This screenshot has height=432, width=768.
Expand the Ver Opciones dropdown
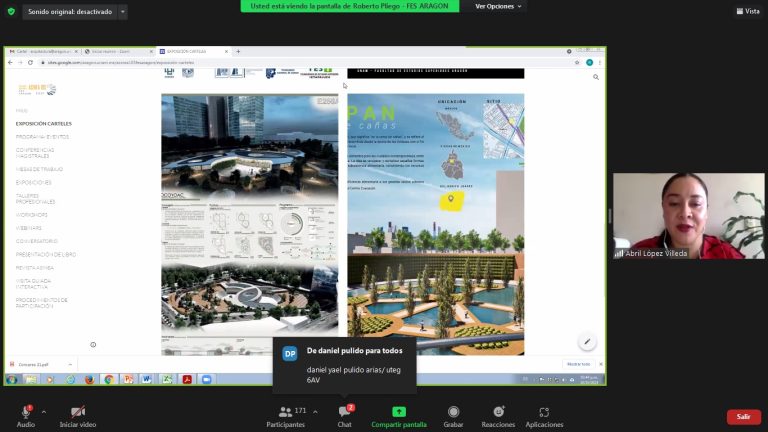click(498, 6)
